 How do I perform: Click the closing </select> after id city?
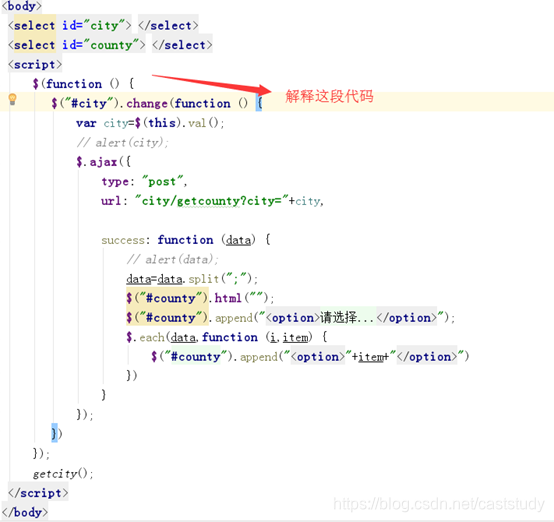pos(168,25)
